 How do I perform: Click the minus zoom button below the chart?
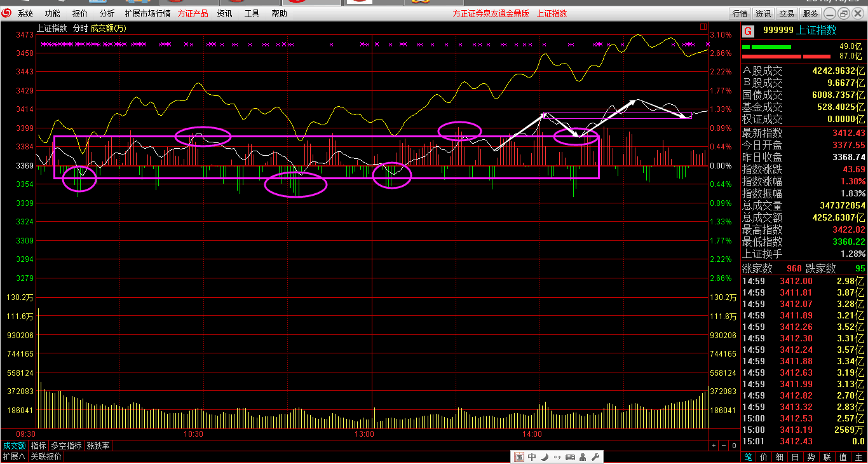pyautogui.click(x=724, y=446)
